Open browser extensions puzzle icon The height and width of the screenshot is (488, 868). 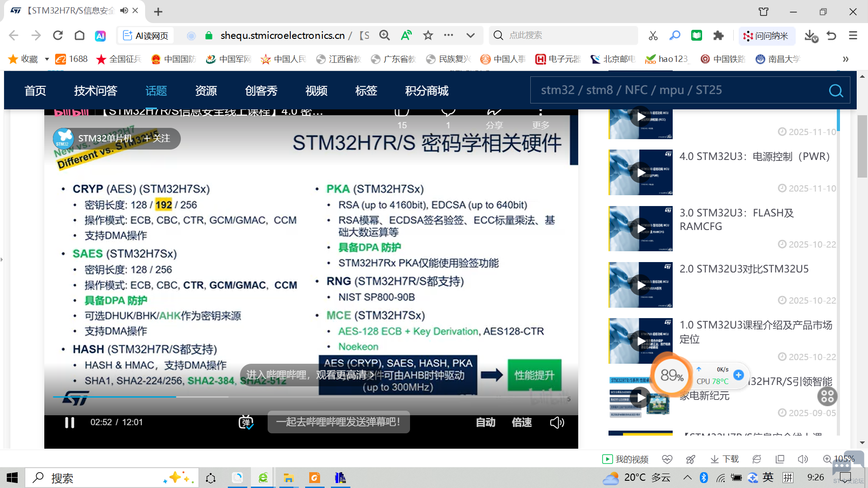click(x=718, y=36)
